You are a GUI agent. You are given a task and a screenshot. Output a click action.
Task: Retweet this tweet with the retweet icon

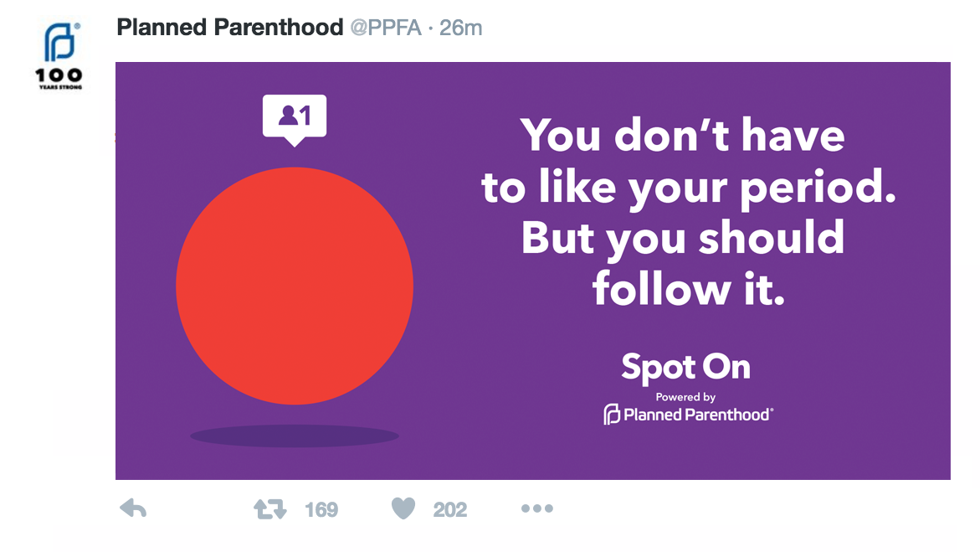coord(269,509)
